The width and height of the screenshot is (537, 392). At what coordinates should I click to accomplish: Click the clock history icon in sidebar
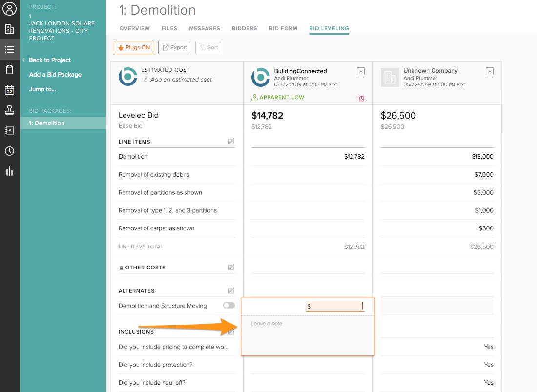coord(10,151)
